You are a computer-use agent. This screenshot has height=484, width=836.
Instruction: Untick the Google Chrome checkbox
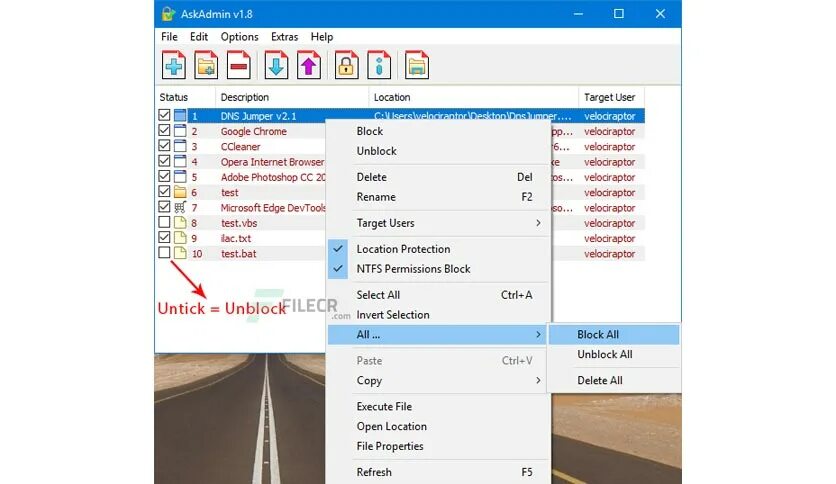tap(164, 131)
